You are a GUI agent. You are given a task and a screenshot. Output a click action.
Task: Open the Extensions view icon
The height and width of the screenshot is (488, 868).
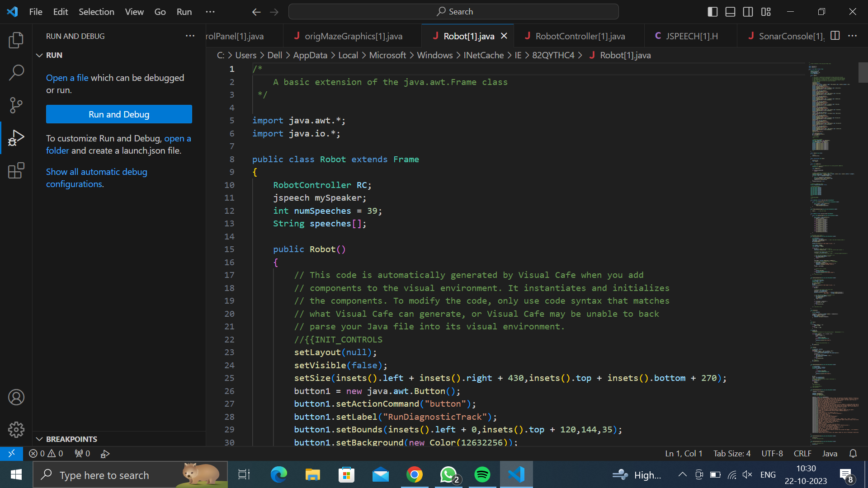(x=16, y=170)
